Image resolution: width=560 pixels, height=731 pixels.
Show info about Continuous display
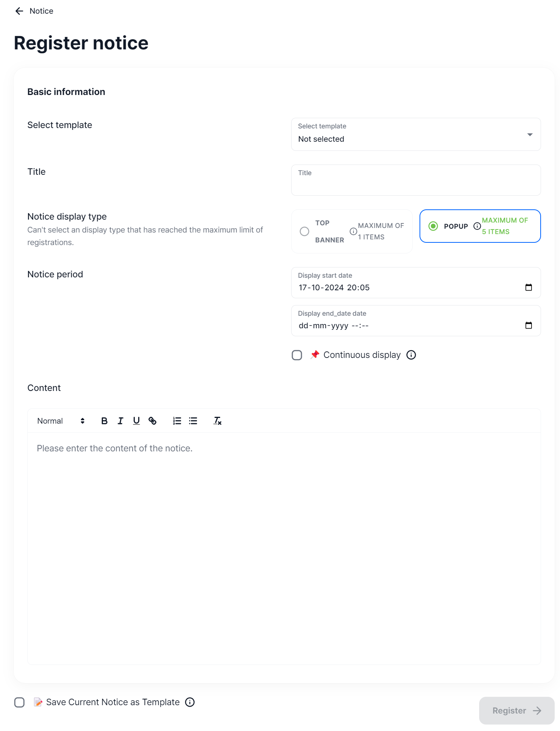click(x=411, y=355)
